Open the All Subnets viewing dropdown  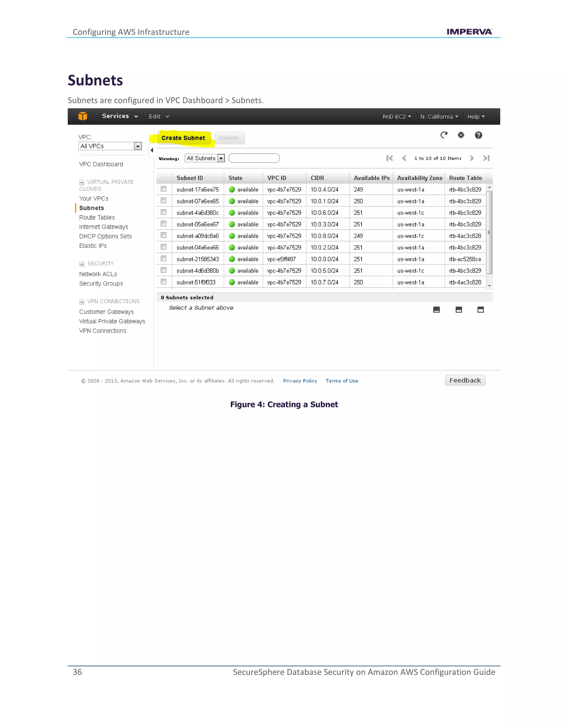pyautogui.click(x=205, y=158)
